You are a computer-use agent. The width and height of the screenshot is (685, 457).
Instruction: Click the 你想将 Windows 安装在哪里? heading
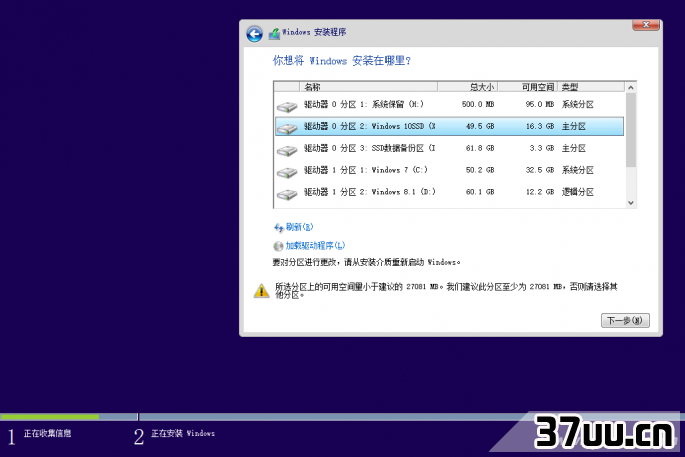coord(342,61)
